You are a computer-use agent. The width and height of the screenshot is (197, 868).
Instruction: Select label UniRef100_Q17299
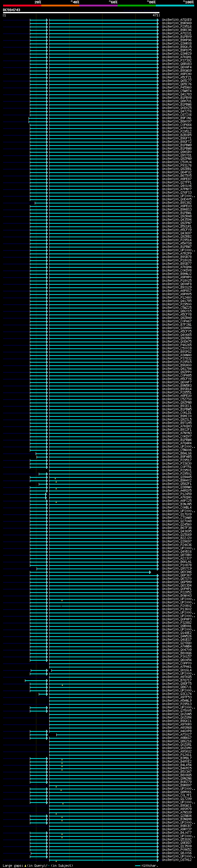coord(177,799)
